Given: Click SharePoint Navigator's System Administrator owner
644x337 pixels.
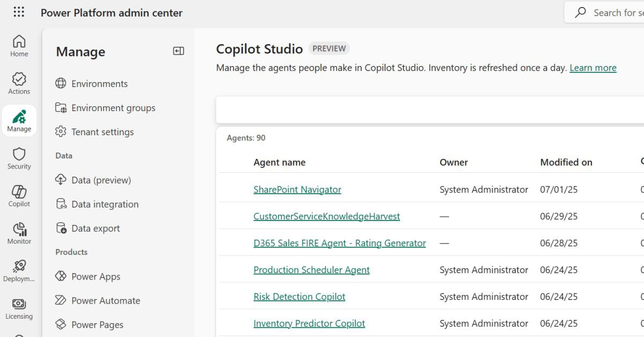Looking at the screenshot, I should (484, 189).
